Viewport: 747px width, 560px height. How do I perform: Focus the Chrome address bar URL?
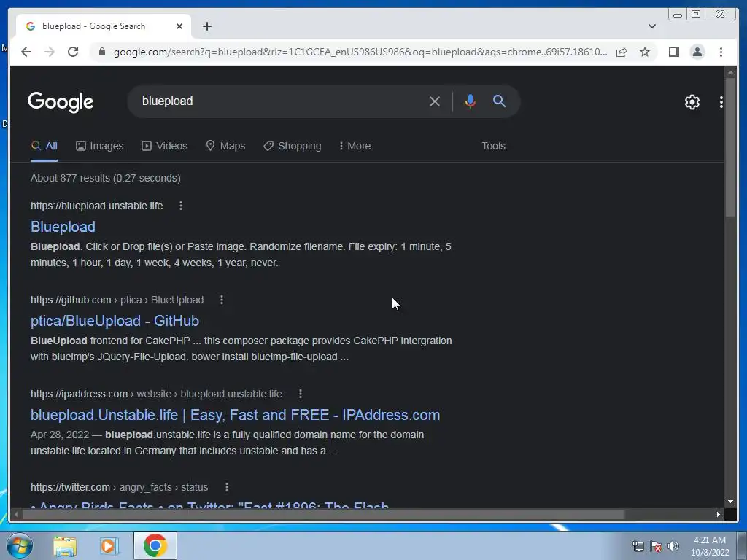tap(360, 52)
